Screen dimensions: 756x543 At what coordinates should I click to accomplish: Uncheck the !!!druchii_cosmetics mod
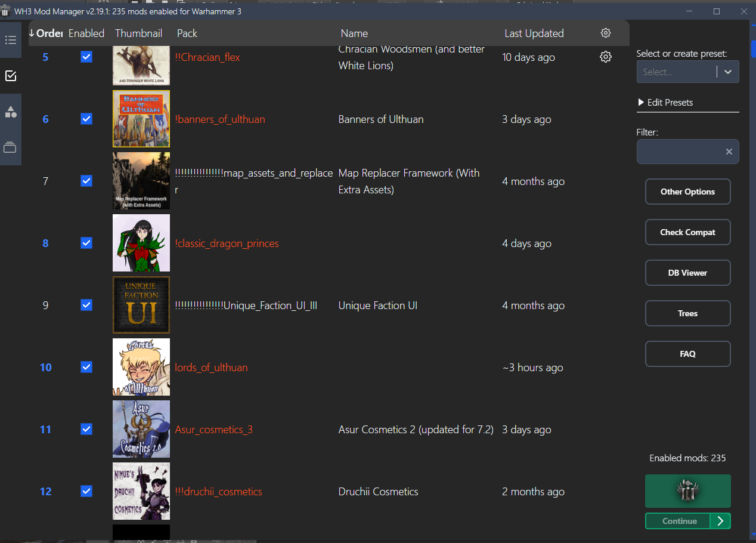coord(86,491)
